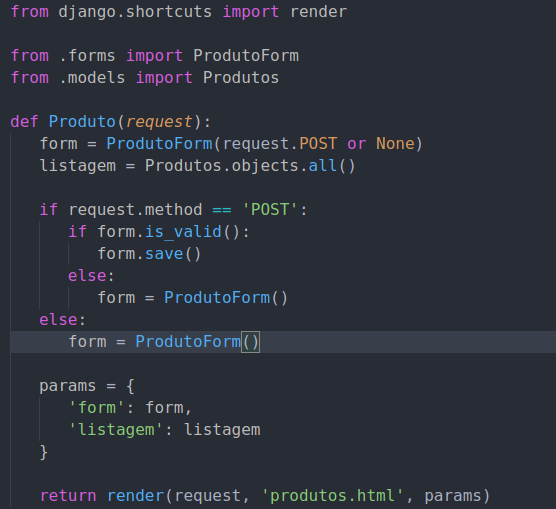The image size is (556, 509).
Task: Click the 'produtos.html' template string
Action: click(x=333, y=496)
